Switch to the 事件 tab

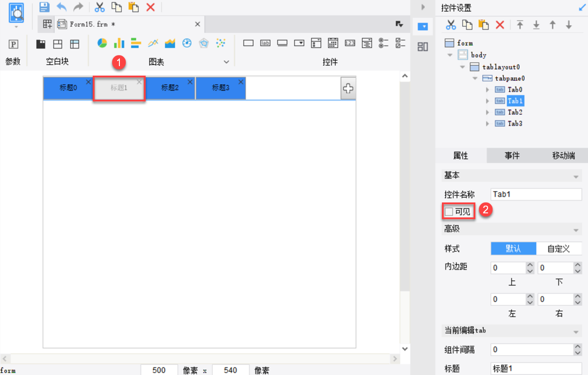click(512, 156)
